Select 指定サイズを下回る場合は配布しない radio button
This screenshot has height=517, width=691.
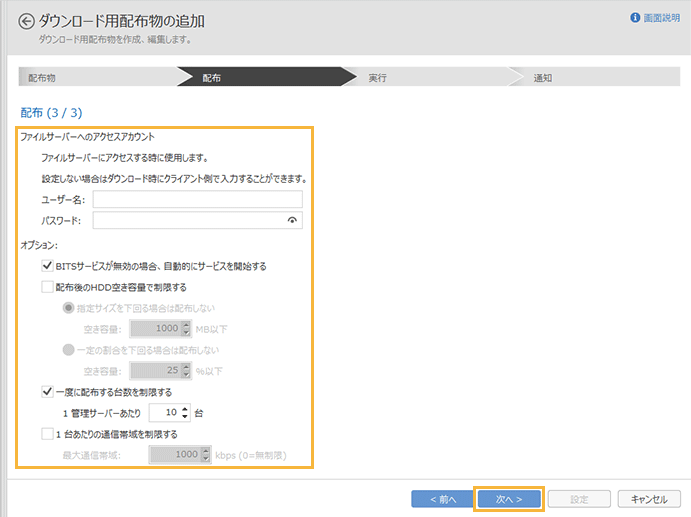click(x=68, y=308)
